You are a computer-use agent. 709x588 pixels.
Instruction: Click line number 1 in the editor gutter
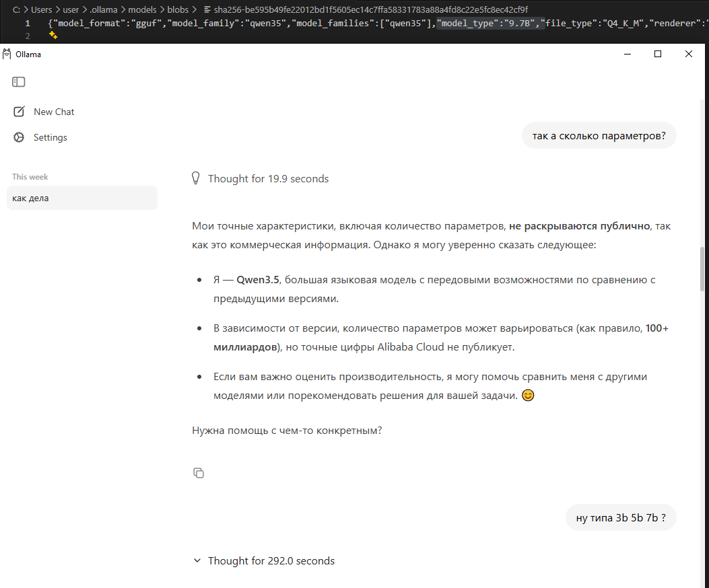[28, 23]
